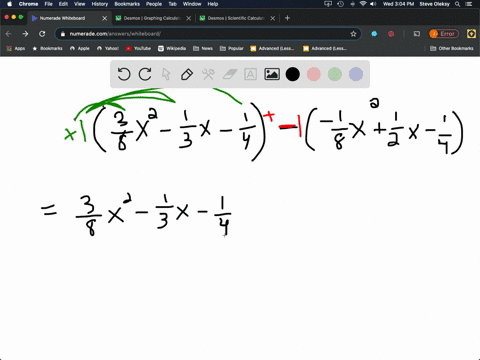
Task: Pick the blue pen color
Action: tap(356, 74)
